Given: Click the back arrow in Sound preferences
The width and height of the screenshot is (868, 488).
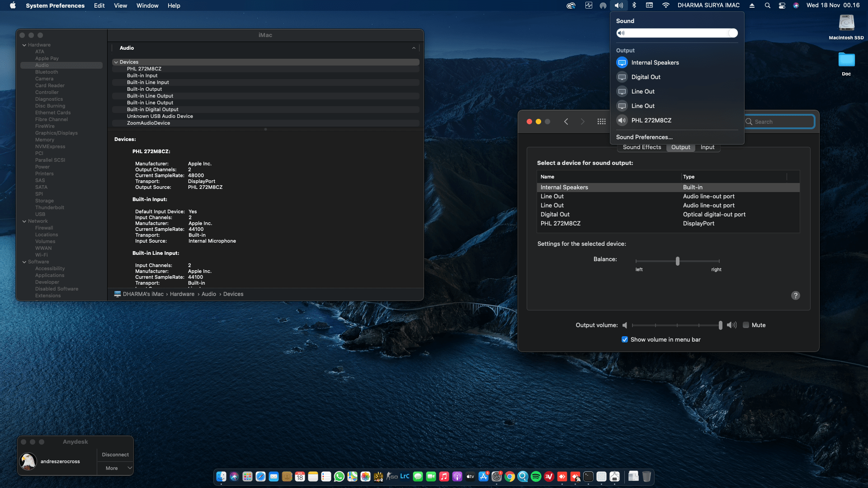Looking at the screenshot, I should pos(566,122).
